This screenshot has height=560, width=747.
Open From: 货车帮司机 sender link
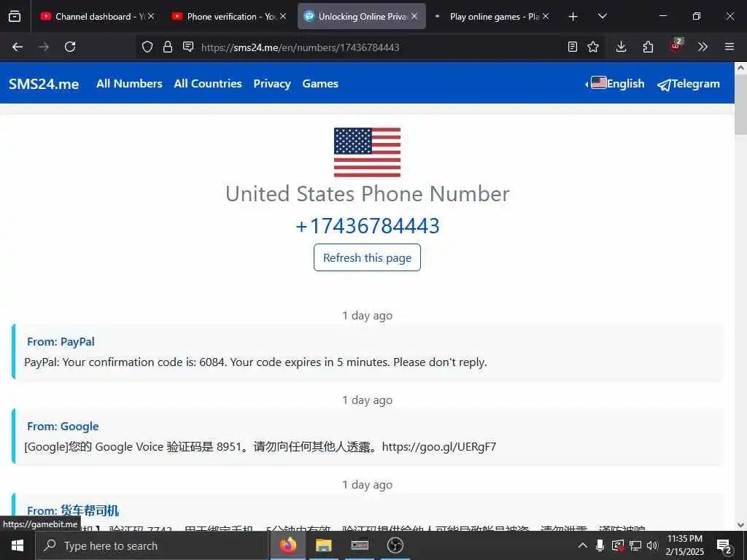[73, 510]
